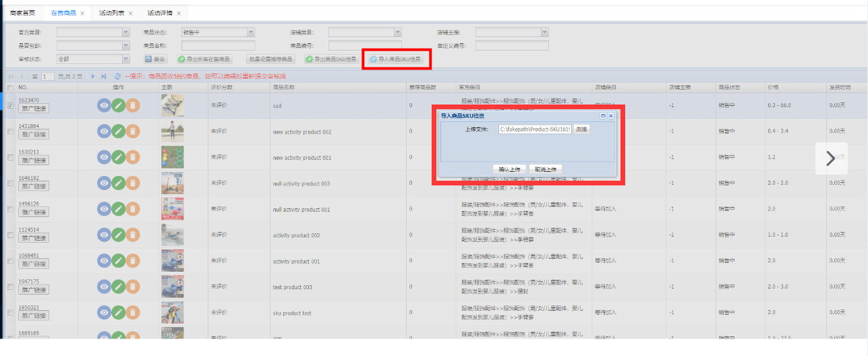Go to next page with pagination arrow
Image resolution: width=868 pixels, height=356 pixels.
click(x=93, y=77)
